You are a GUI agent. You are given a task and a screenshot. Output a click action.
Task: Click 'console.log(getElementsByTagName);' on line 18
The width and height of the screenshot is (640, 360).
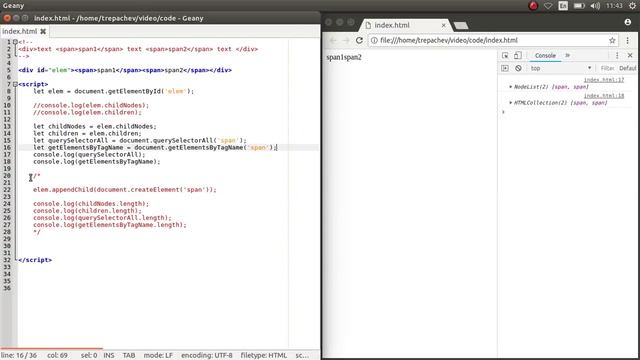pos(97,162)
